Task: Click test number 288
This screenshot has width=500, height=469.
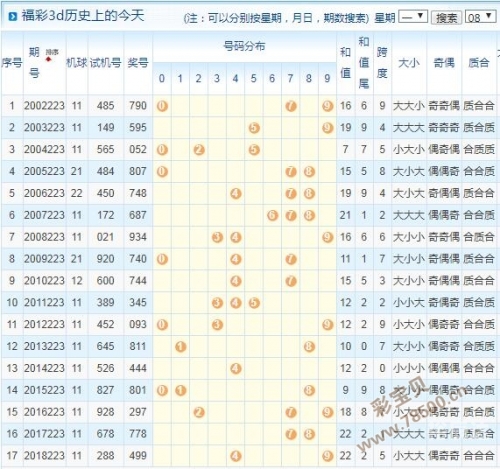Action: tap(105, 456)
